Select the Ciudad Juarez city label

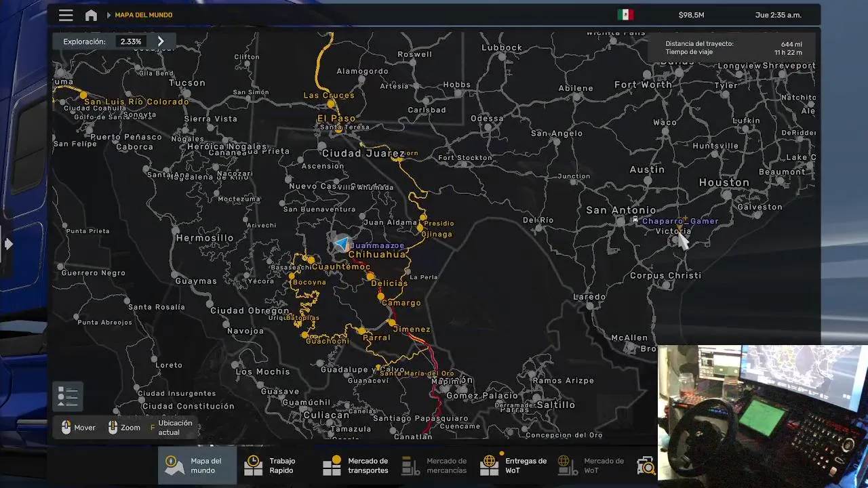(x=363, y=153)
